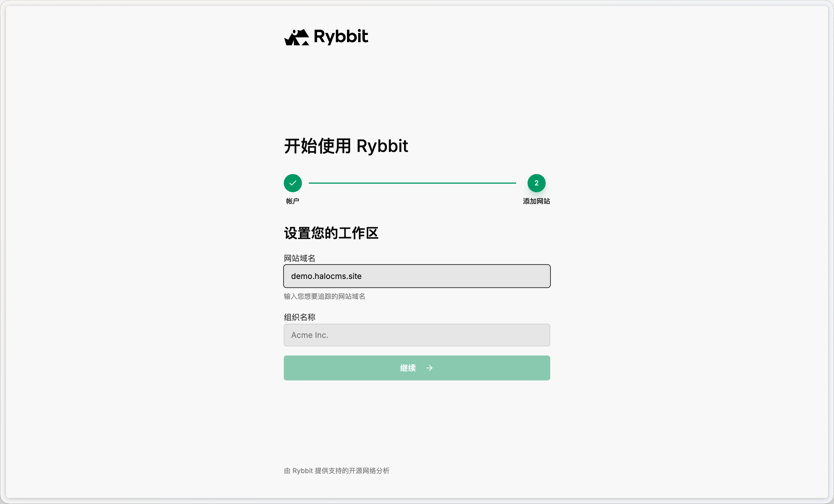The image size is (834, 504).
Task: Focus the 网站域名 domain input field
Action: coord(417,276)
